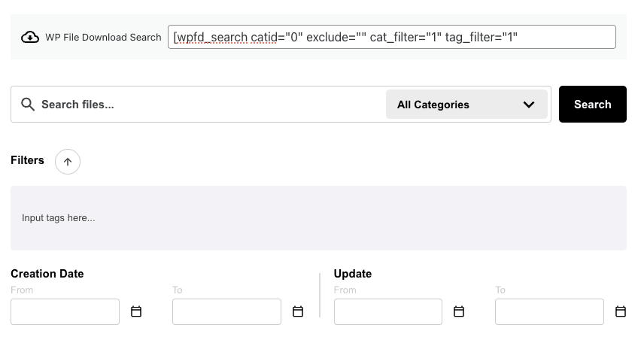The image size is (644, 358).
Task: Open calendar for Update From
Action: (x=459, y=311)
